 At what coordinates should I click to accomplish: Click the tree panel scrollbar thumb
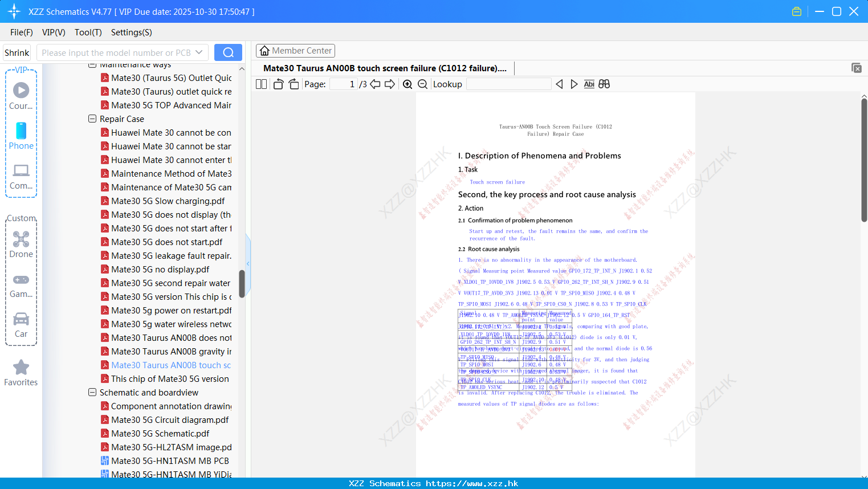[x=242, y=283]
